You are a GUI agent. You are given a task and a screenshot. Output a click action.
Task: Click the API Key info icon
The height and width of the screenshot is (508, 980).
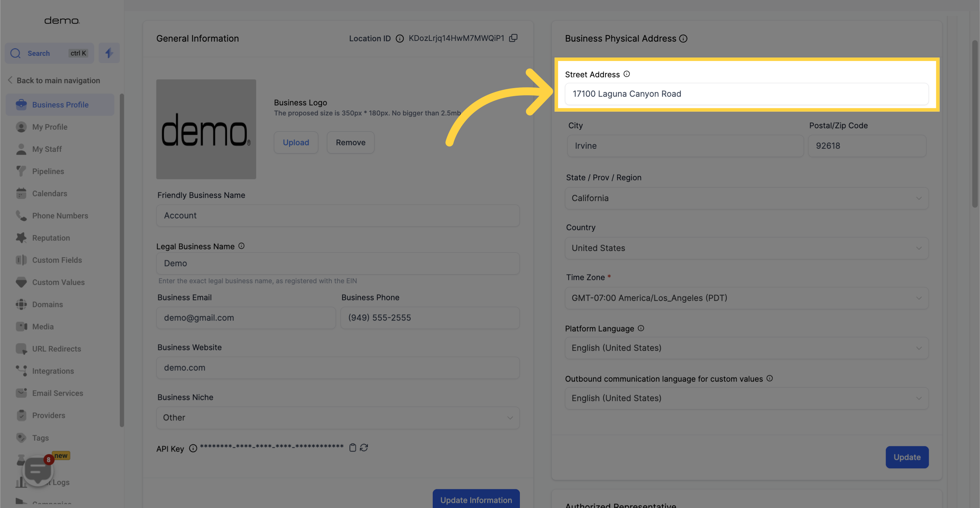[193, 448]
